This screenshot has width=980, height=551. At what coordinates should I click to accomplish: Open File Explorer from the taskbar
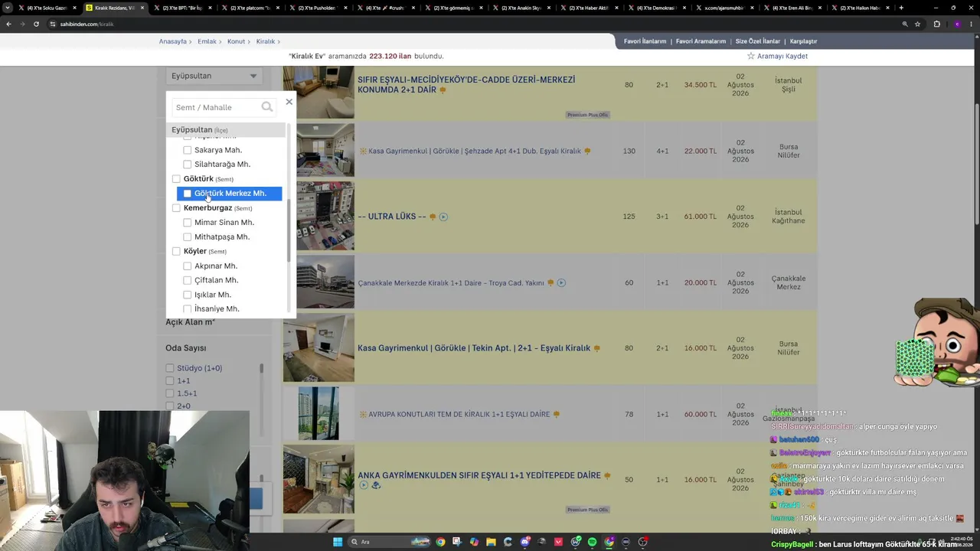(491, 542)
